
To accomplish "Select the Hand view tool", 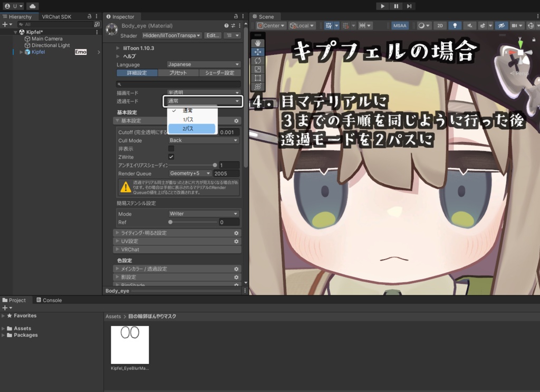I will (257, 43).
